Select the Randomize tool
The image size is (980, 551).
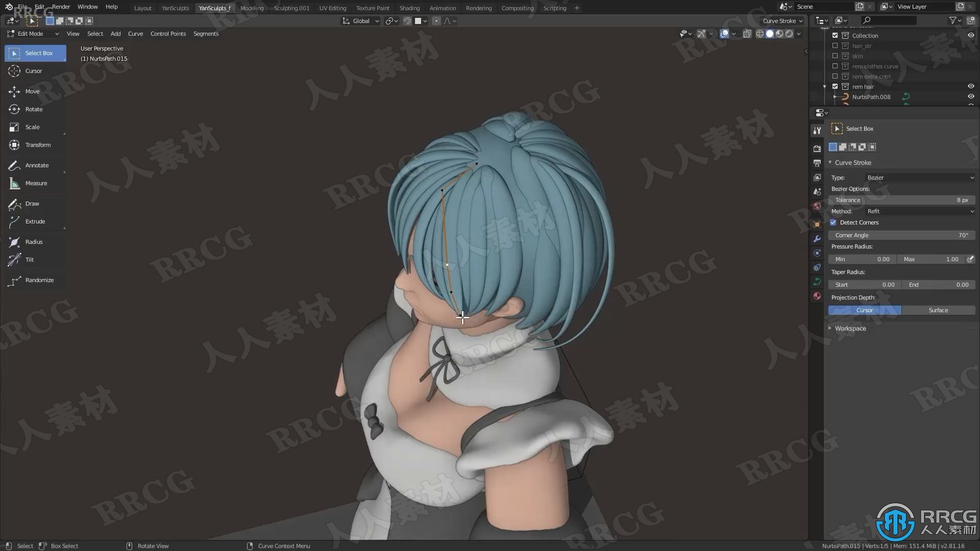click(35, 280)
